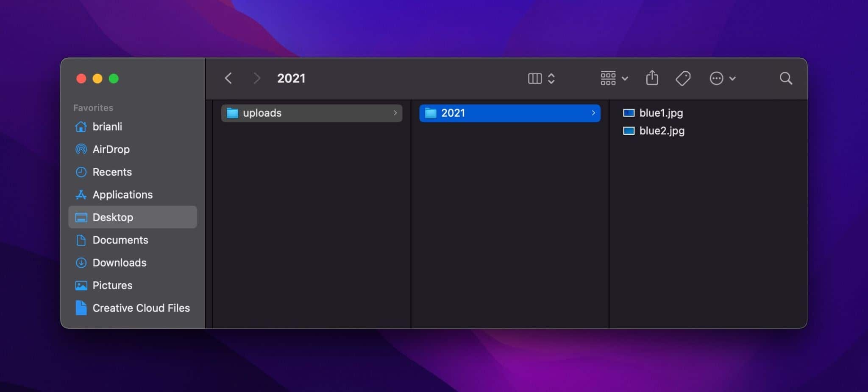This screenshot has height=392, width=868.
Task: Open the grouping options dropdown
Action: coord(625,78)
